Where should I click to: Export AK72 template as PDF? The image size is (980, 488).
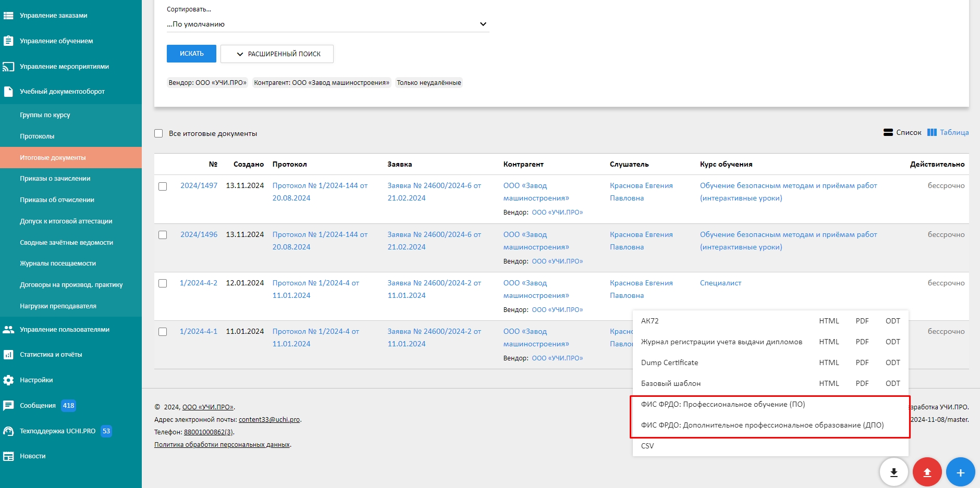862,321
